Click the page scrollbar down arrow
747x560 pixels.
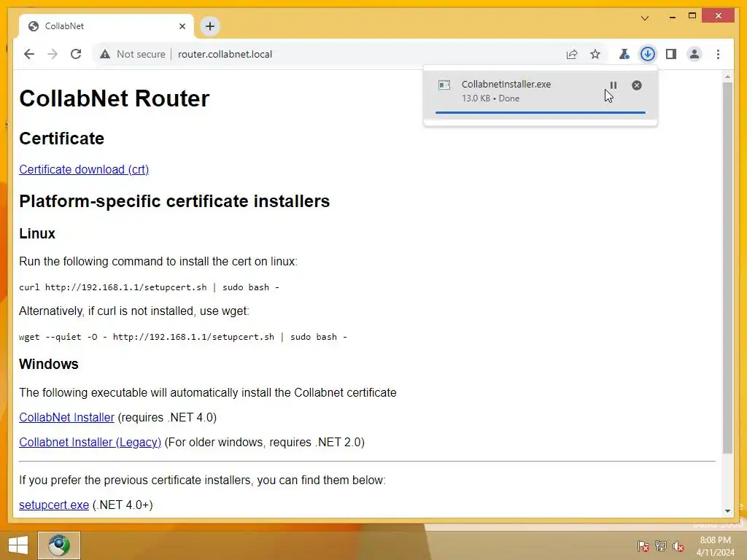727,511
